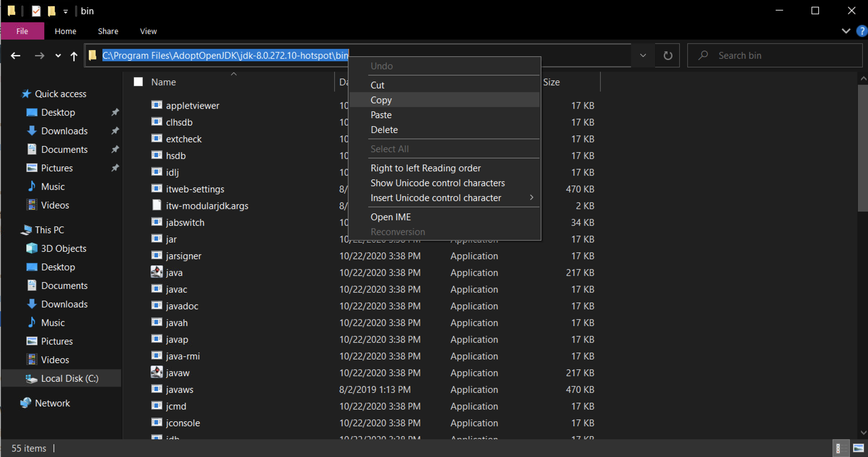Image resolution: width=868 pixels, height=457 pixels.
Task: Expand the address bar history dropdown
Action: (643, 56)
